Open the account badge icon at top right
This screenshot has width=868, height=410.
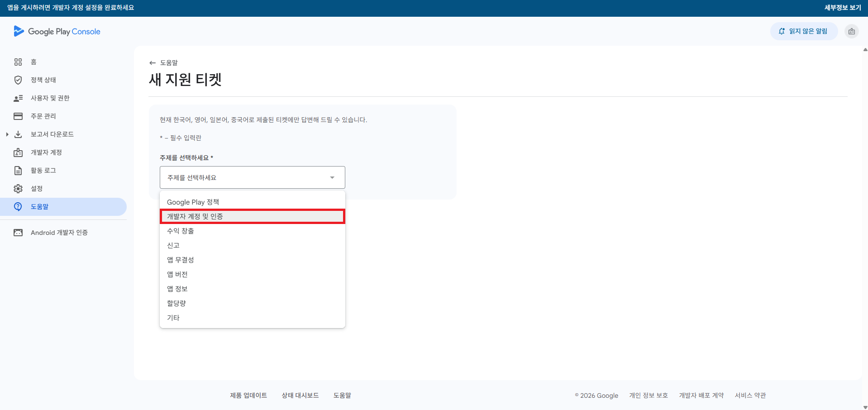click(x=852, y=31)
